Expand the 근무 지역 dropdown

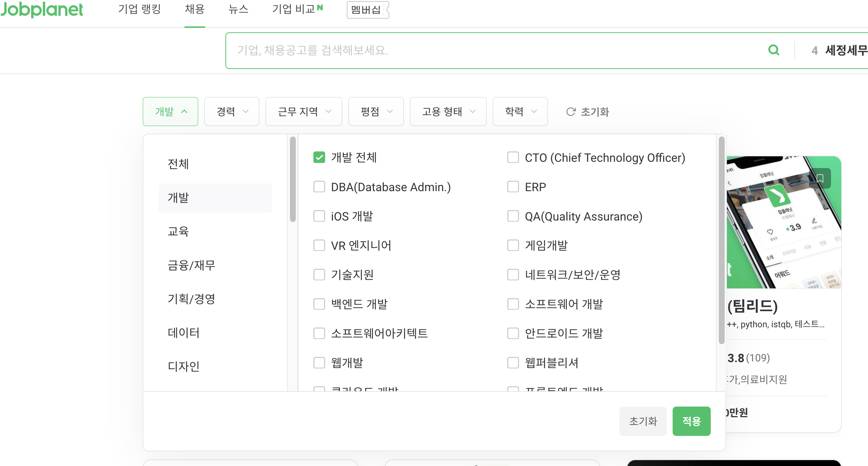304,112
